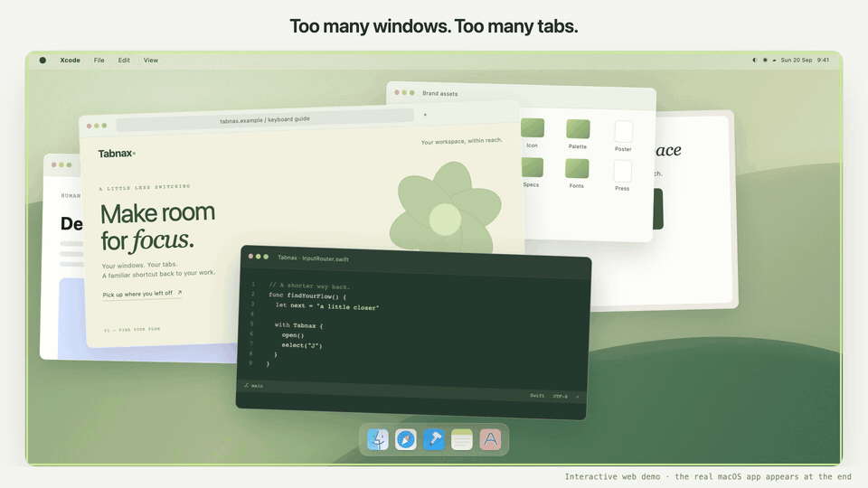
Task: Click 'Too many windows. Too many tabs.' heading
Action: pos(434,26)
